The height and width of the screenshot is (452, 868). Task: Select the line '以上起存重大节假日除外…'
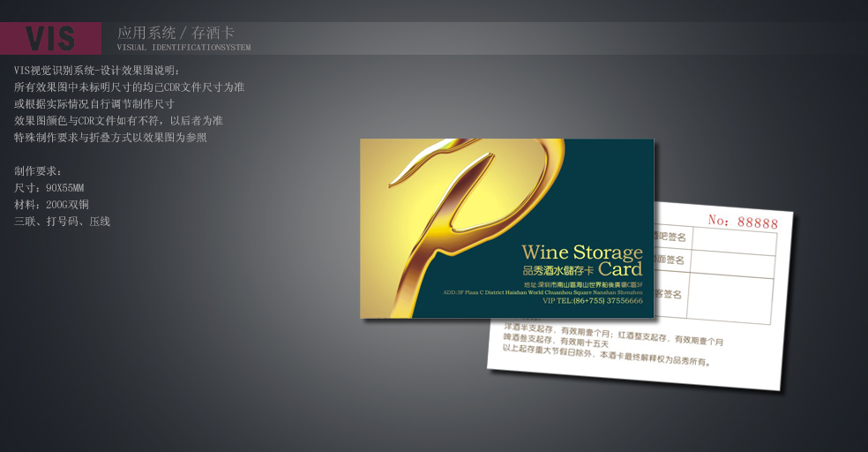(606, 355)
